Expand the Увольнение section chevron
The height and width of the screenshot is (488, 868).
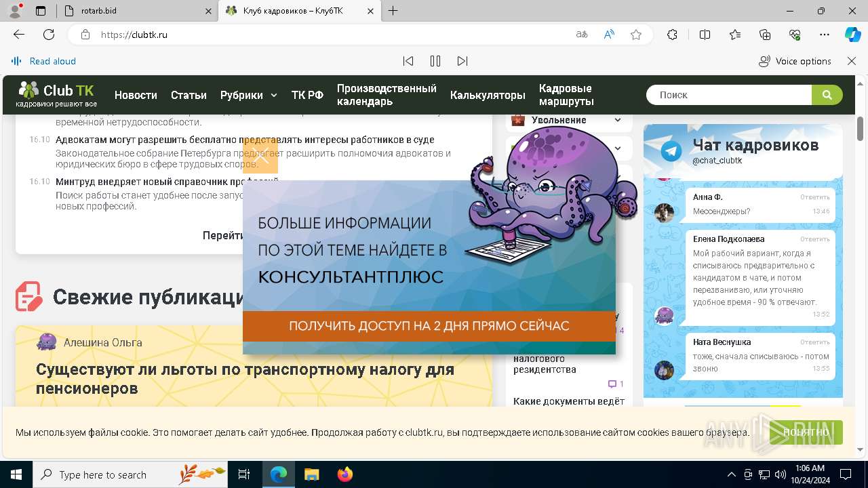(x=618, y=120)
